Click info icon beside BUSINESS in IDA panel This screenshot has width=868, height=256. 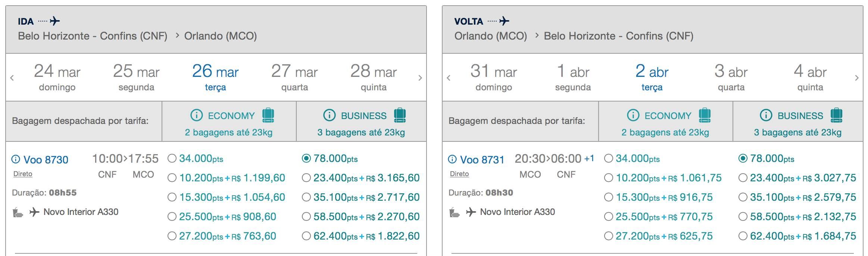329,115
